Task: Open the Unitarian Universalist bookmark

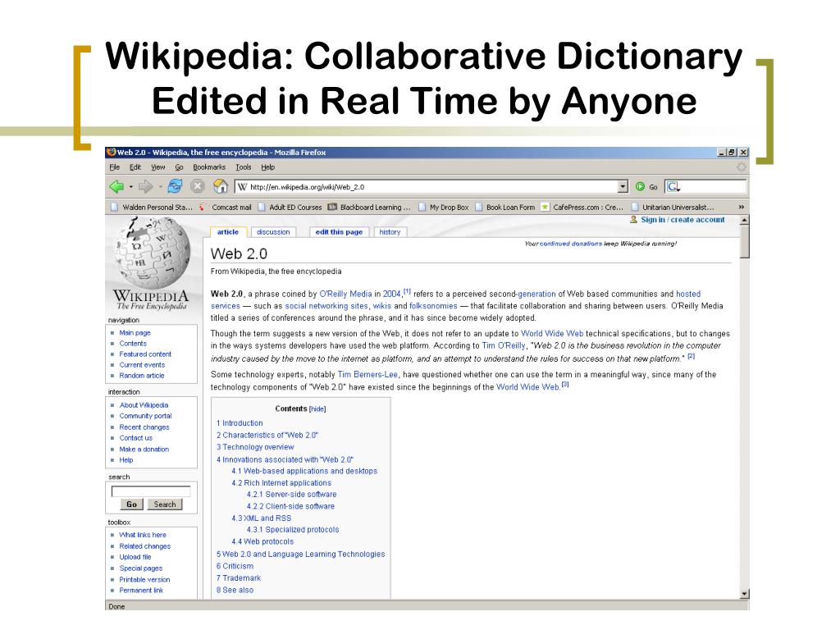Action: point(673,207)
